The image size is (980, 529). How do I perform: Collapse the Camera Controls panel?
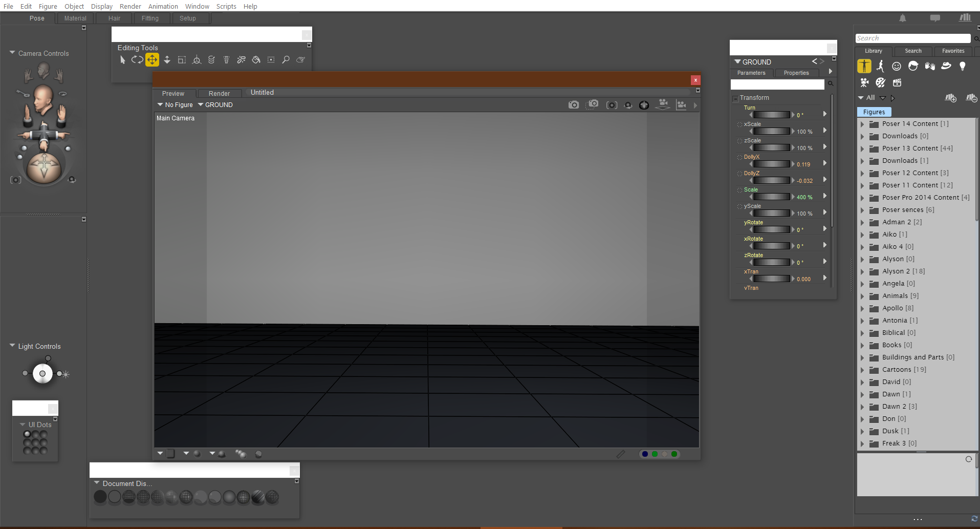(x=12, y=53)
